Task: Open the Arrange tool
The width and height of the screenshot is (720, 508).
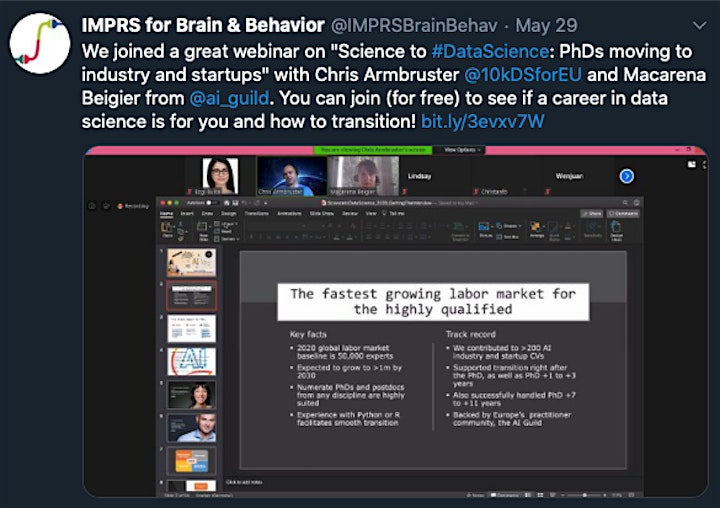Action: pos(536,230)
